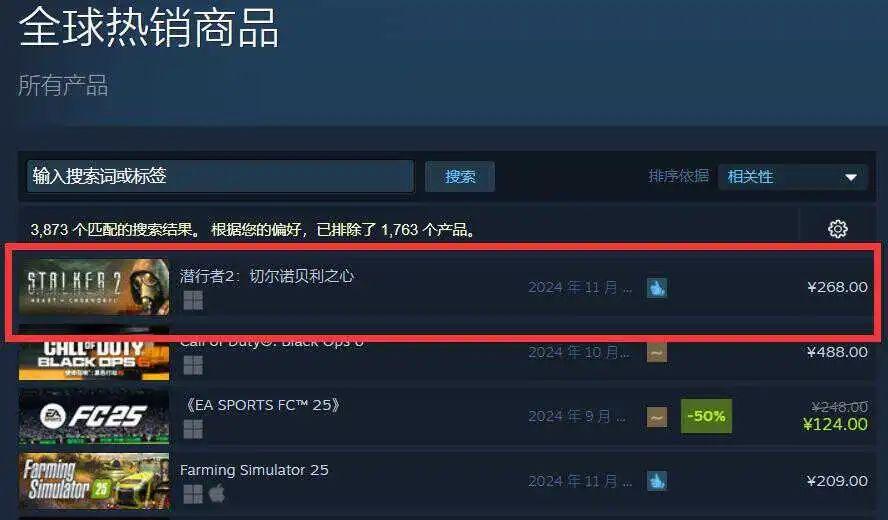Screen dimensions: 888x520
Task: Open 《EA SPORTS FC™ 25》 title link
Action: 262,405
